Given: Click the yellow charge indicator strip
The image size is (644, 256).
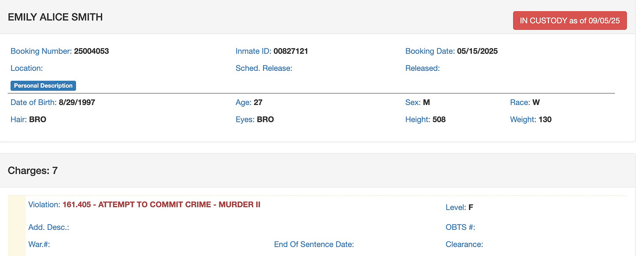Looking at the screenshot, I should [x=17, y=226].
